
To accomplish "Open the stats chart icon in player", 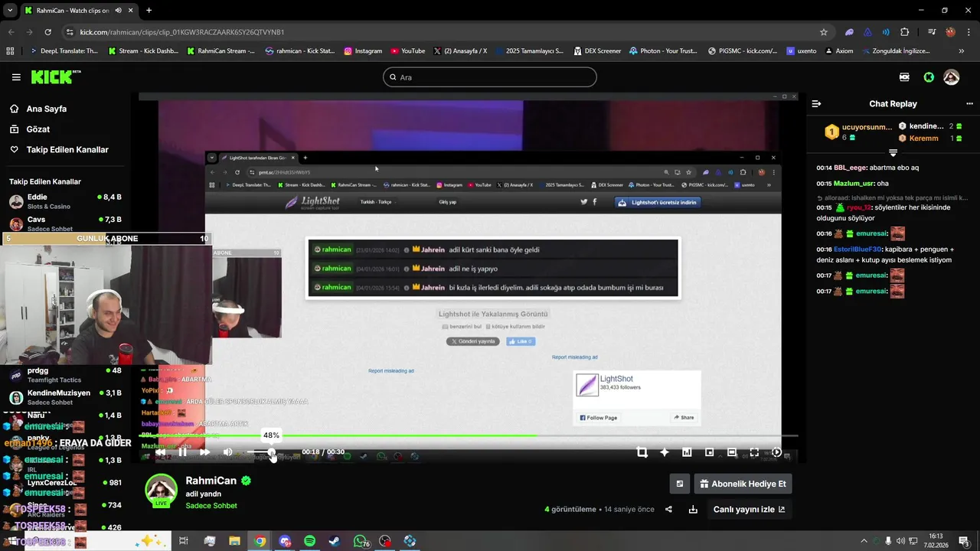I will [x=687, y=452].
